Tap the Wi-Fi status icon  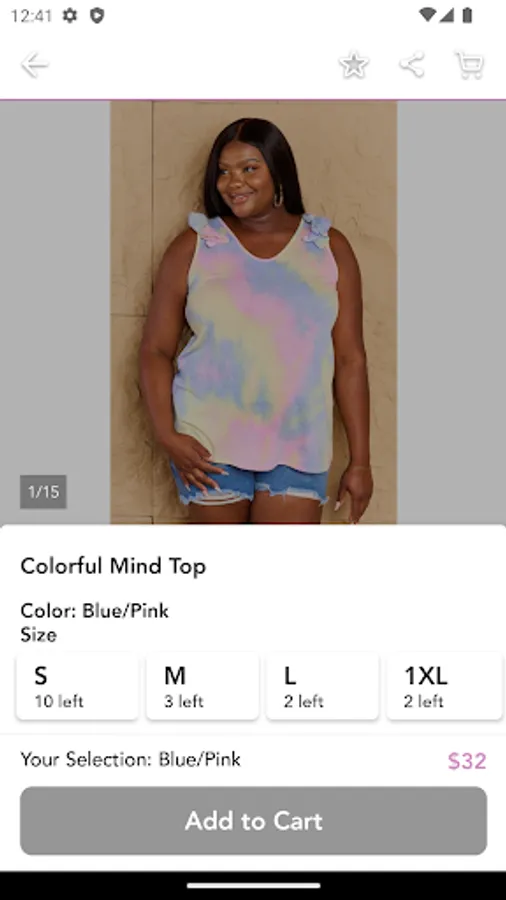[427, 15]
